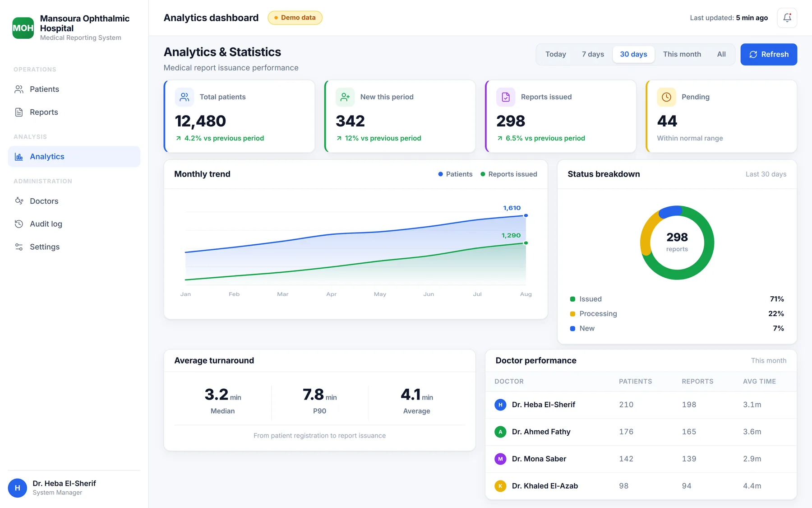Switch the period filter to Today
This screenshot has height=508, width=812.
point(555,54)
